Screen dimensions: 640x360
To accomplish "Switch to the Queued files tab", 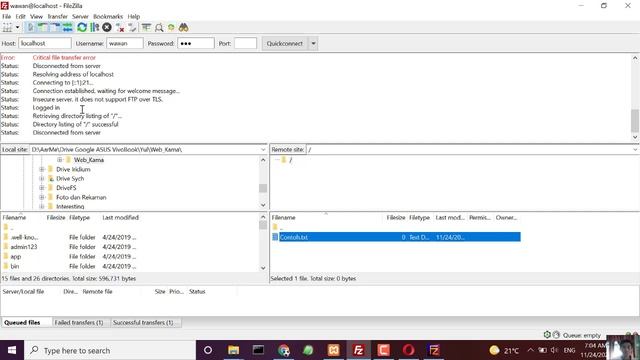I will [22, 322].
